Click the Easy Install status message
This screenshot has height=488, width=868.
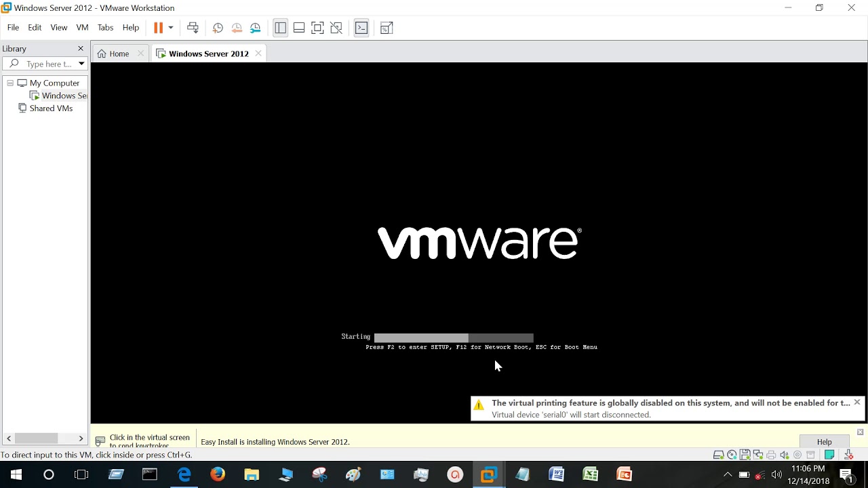(275, 442)
